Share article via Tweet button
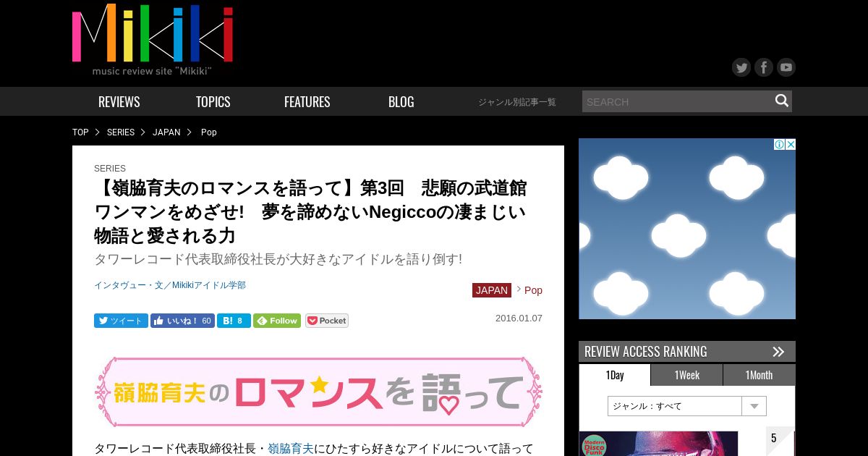Screen dimensions: 868x456 (x=121, y=321)
